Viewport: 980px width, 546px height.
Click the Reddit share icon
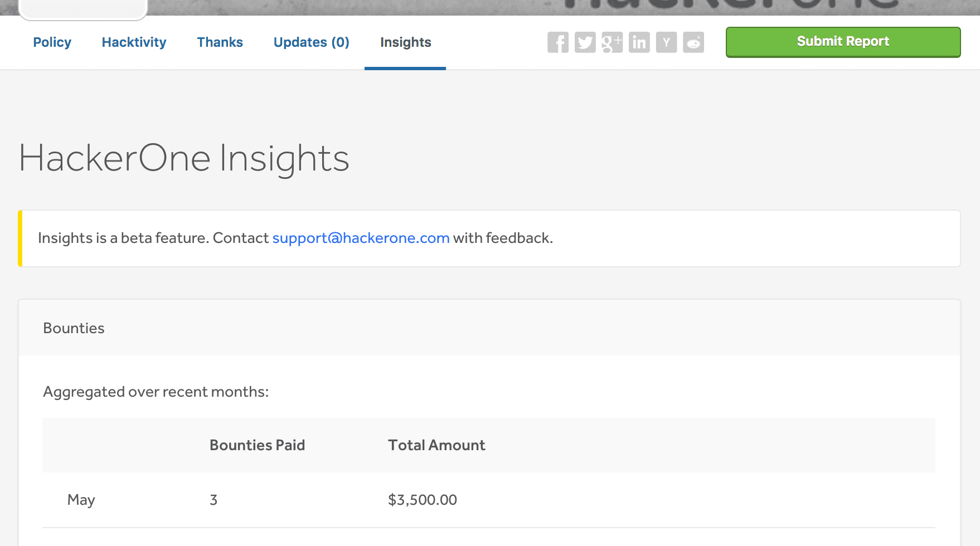coord(693,42)
